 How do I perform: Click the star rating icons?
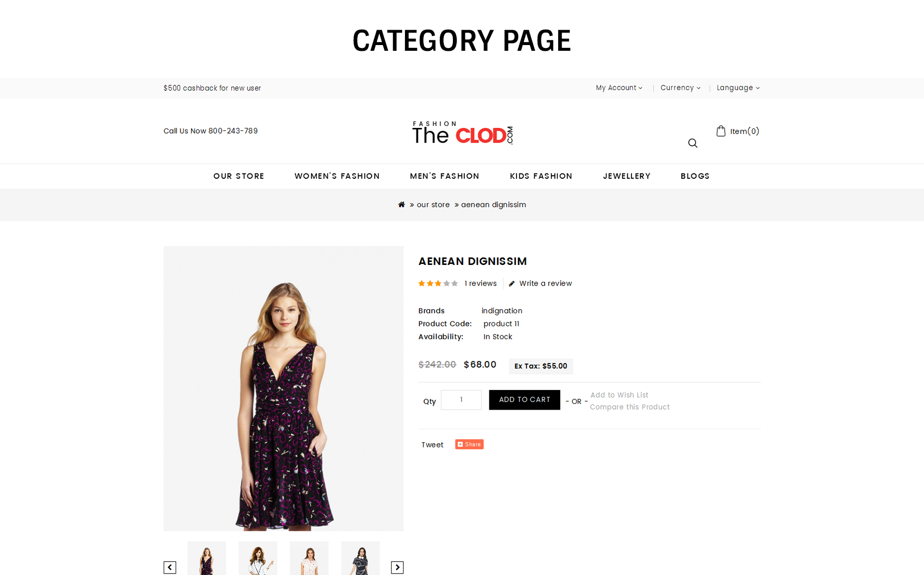pos(438,284)
